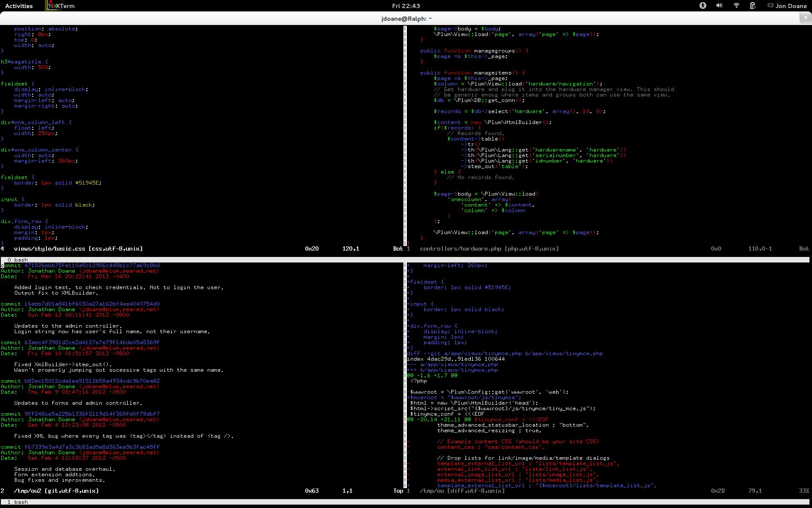Click 'public function managegroups()' line

[474, 51]
